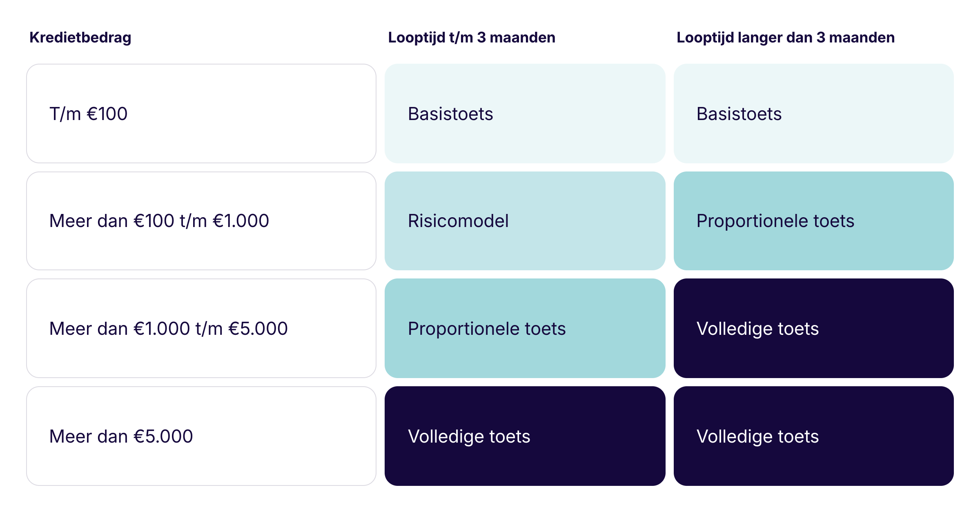Click Volledige toets under long looptijd, bottom row
Screen dimensions: 980x512
(x=814, y=436)
